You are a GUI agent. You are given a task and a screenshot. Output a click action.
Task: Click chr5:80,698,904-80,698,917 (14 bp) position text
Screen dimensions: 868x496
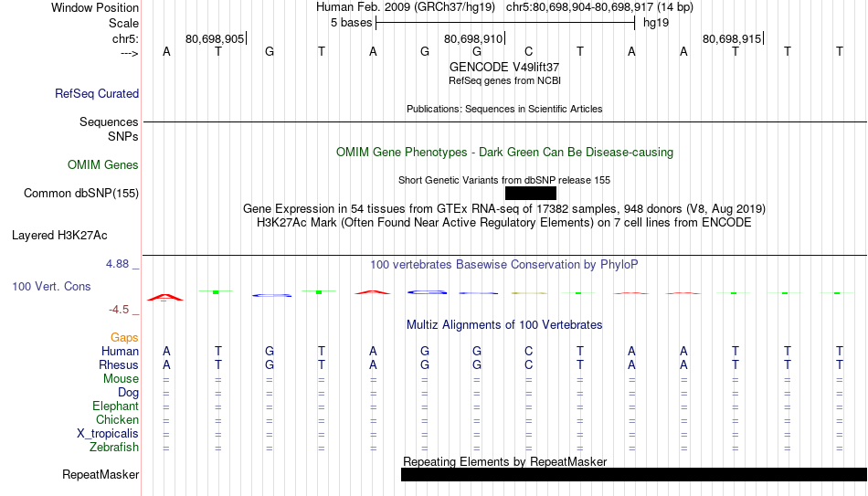(599, 7)
